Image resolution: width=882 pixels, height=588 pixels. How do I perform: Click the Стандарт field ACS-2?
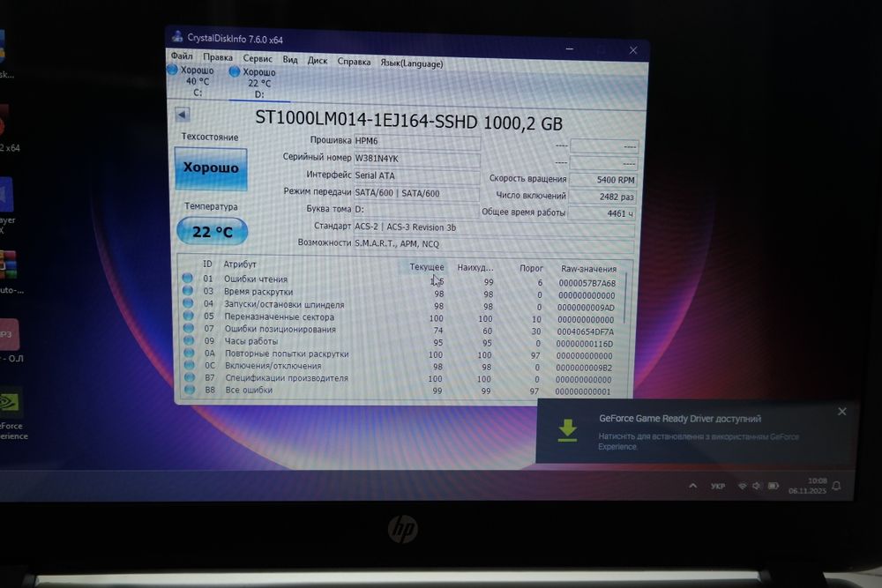pyautogui.click(x=494, y=227)
